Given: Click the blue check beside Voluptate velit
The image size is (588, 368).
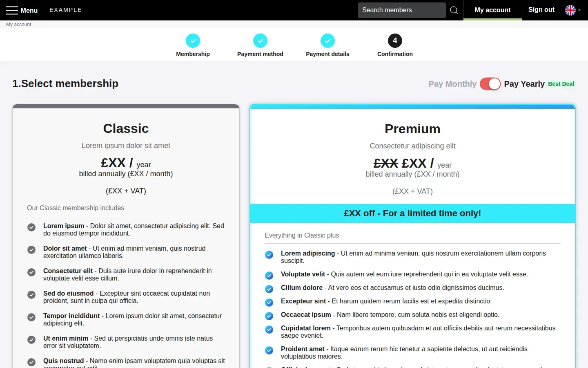Looking at the screenshot, I should (x=269, y=276).
